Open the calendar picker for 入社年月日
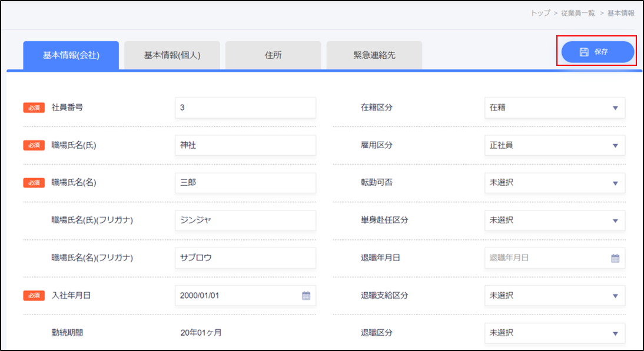644x351 pixels. [306, 295]
